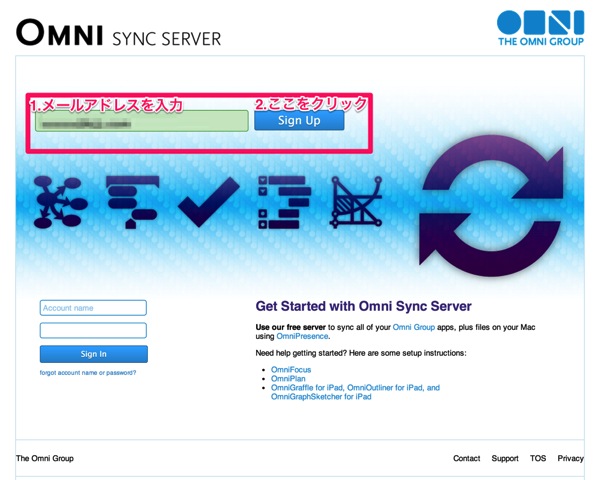
Task: Click the large purple sync arrows icon
Action: (x=491, y=206)
